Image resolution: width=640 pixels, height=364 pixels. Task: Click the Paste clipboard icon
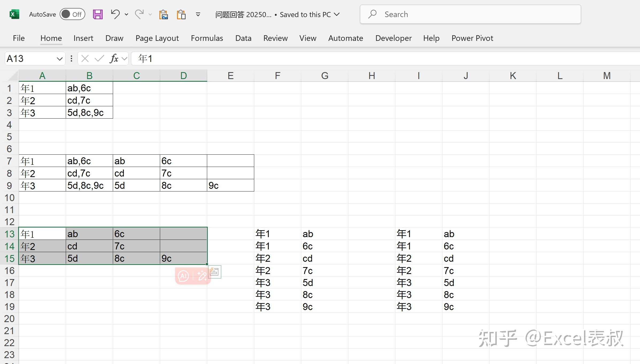tap(181, 14)
